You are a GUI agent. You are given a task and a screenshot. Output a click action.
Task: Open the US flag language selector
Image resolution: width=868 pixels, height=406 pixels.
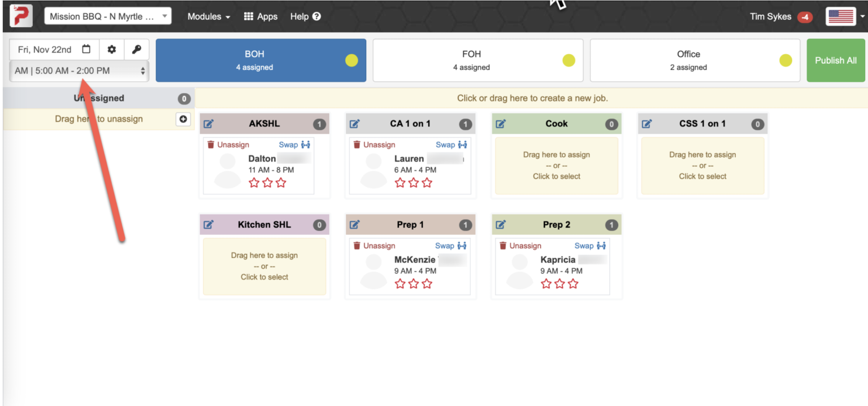pos(845,16)
